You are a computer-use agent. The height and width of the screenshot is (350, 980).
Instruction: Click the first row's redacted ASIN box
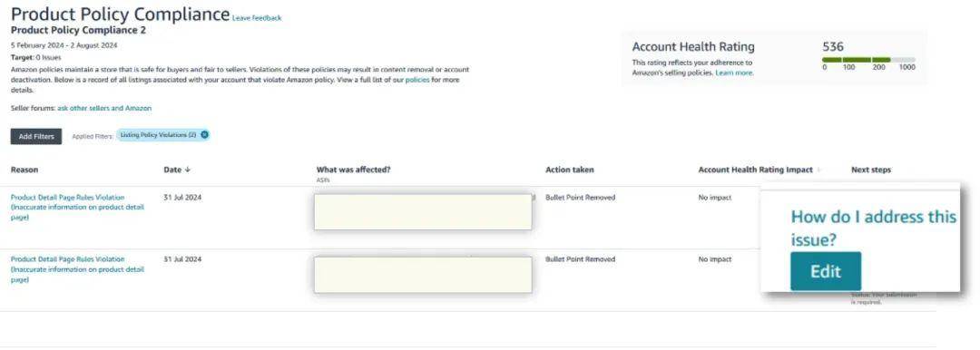pos(423,212)
